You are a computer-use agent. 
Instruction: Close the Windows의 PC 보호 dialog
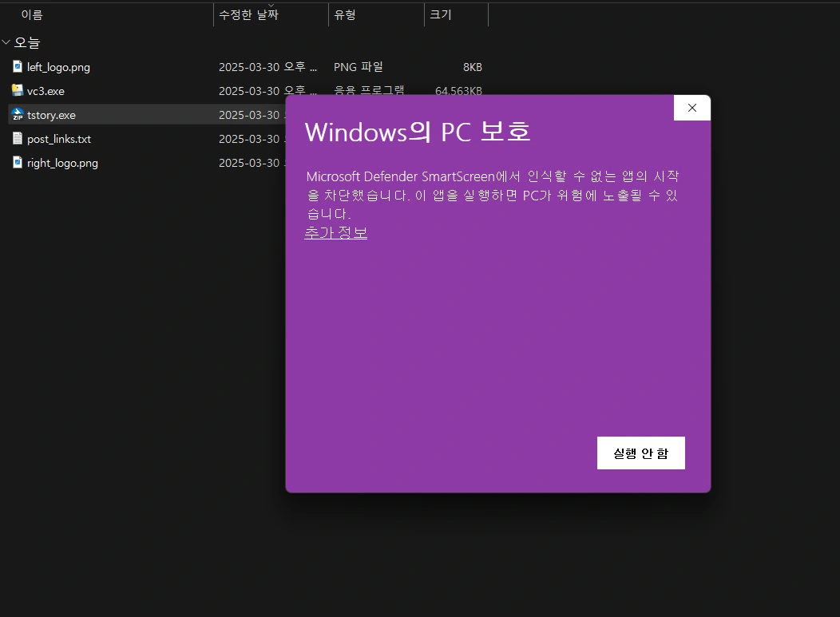click(692, 109)
